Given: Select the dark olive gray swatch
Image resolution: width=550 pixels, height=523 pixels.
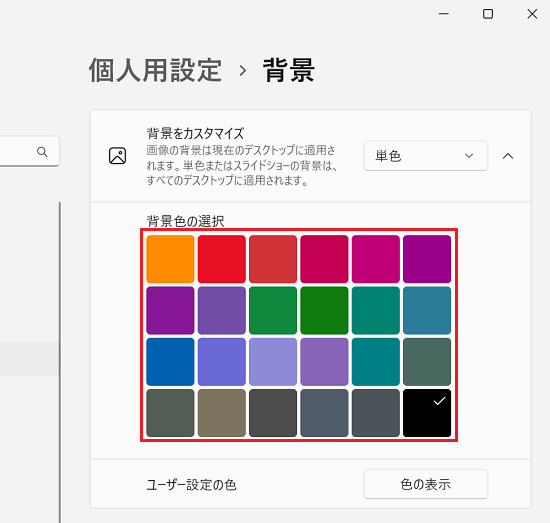Looking at the screenshot, I should tap(170, 413).
